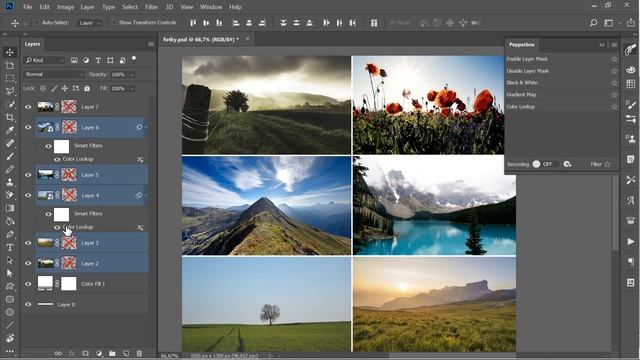
Task: Create new adjustment layer icon
Action: pyautogui.click(x=99, y=353)
